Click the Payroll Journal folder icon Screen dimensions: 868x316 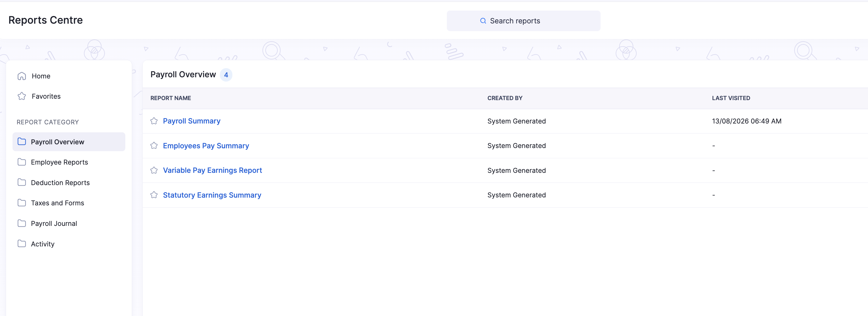click(x=22, y=223)
